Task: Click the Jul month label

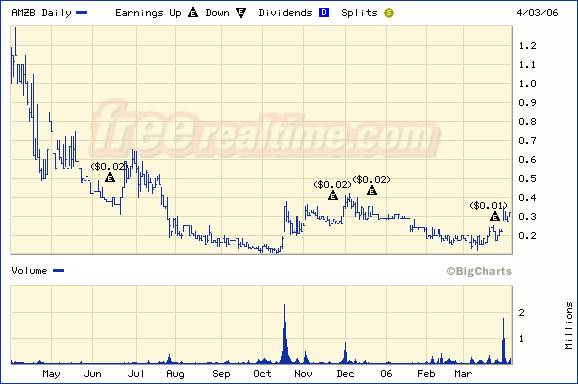Action: point(136,374)
